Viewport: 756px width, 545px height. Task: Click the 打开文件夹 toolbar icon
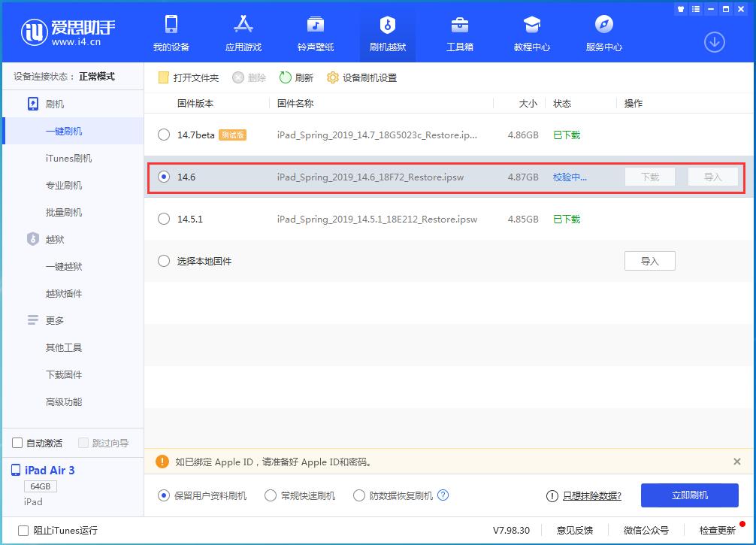(x=186, y=77)
